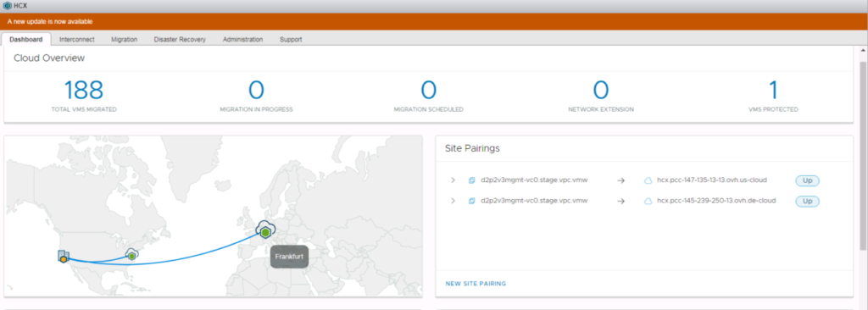This screenshot has width=868, height=310.
Task: Open the Support tab
Action: [x=291, y=39]
